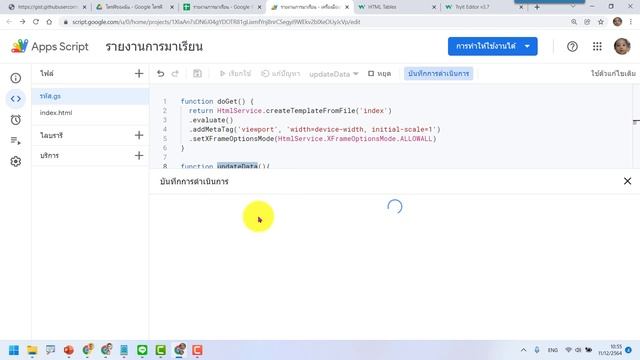The image size is (640, 360).
Task: Switch to the Google Sheets browser tab
Action: (222, 7)
